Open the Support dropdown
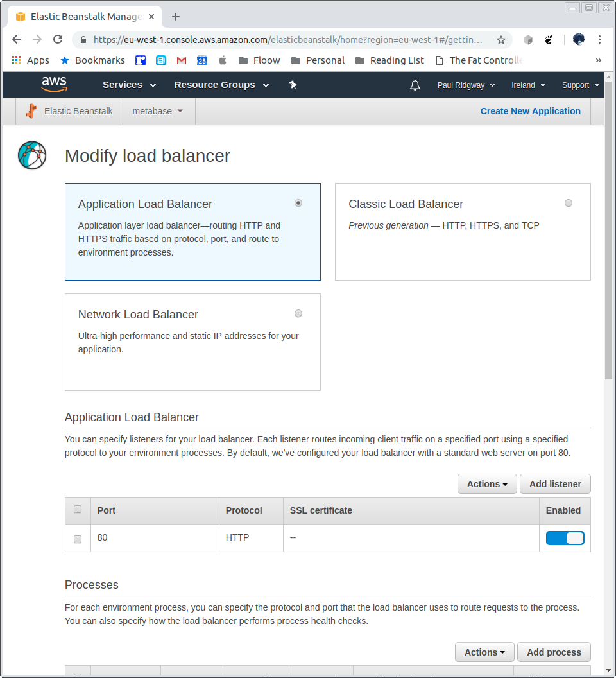This screenshot has width=616, height=678. pyautogui.click(x=581, y=85)
